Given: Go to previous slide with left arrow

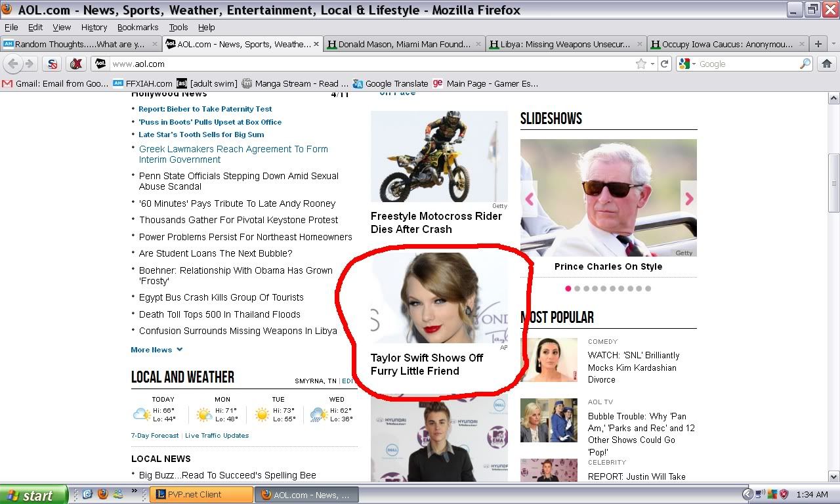Looking at the screenshot, I should click(529, 199).
